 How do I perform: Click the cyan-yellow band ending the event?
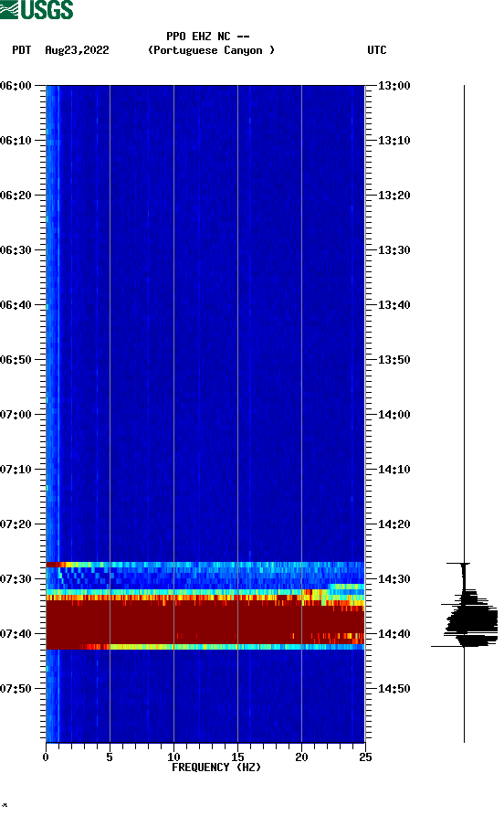(205, 647)
